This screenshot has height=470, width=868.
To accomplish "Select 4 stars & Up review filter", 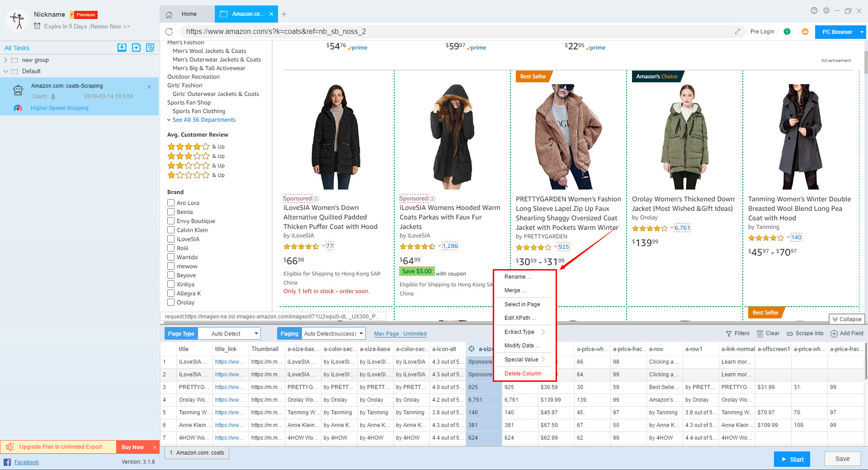I will tap(196, 147).
